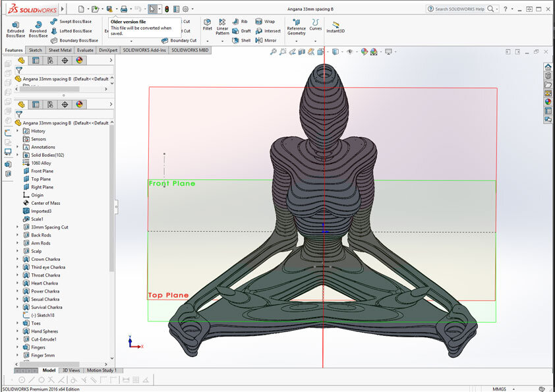Click Edit Appearance colored sphere in view toolbar
The height and width of the screenshot is (392, 555).
[x=365, y=52]
